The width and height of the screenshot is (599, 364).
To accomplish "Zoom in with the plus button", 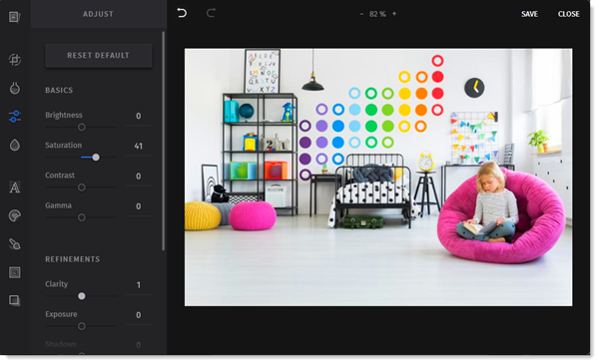I will (x=394, y=14).
